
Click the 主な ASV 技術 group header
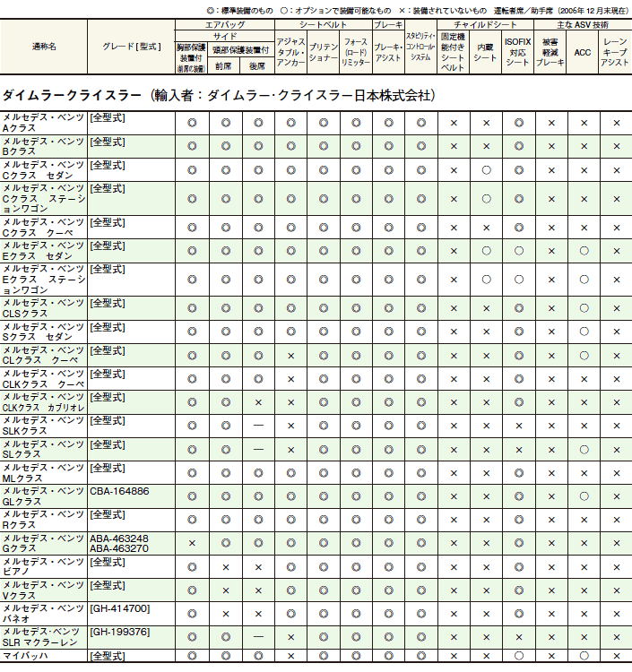click(583, 25)
